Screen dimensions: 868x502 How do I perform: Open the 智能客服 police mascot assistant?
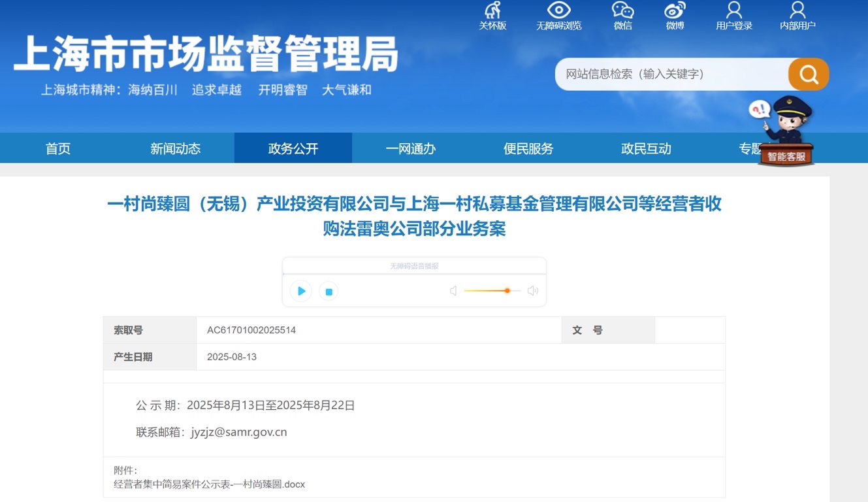(786, 131)
